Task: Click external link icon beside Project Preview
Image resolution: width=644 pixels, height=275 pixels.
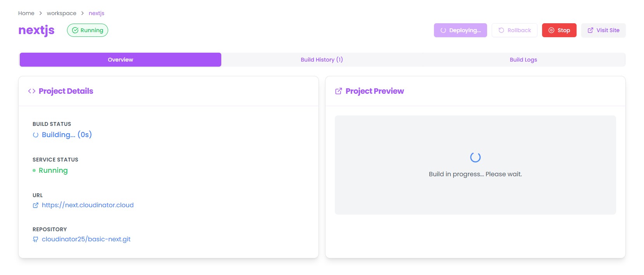Action: pos(339,91)
